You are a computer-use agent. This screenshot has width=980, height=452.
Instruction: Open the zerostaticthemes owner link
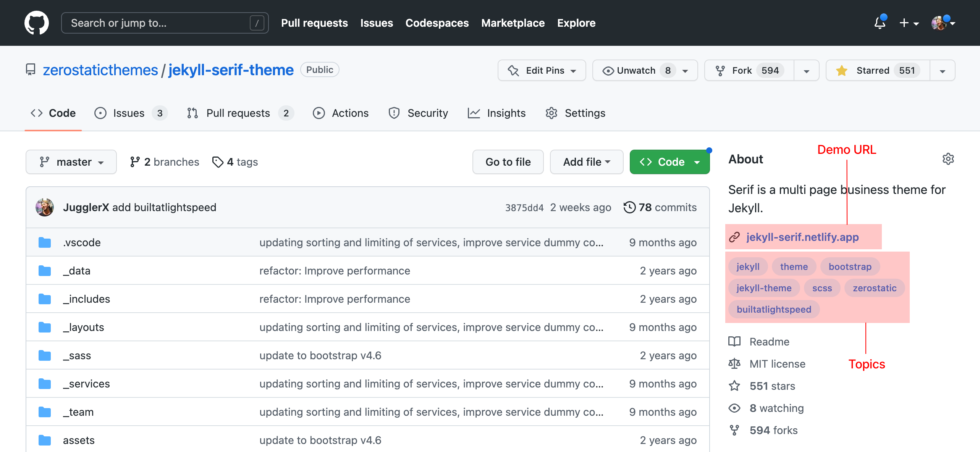click(x=100, y=70)
